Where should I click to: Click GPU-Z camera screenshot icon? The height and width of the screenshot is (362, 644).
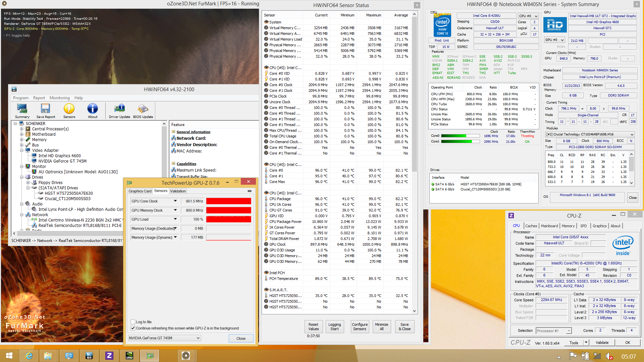pyautogui.click(x=250, y=191)
